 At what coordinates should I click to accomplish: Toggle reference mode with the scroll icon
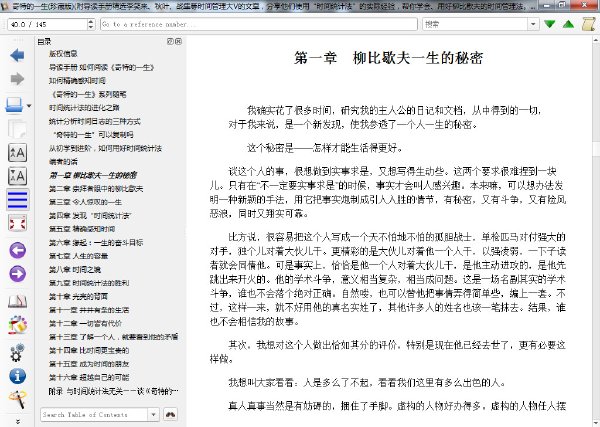point(588,24)
